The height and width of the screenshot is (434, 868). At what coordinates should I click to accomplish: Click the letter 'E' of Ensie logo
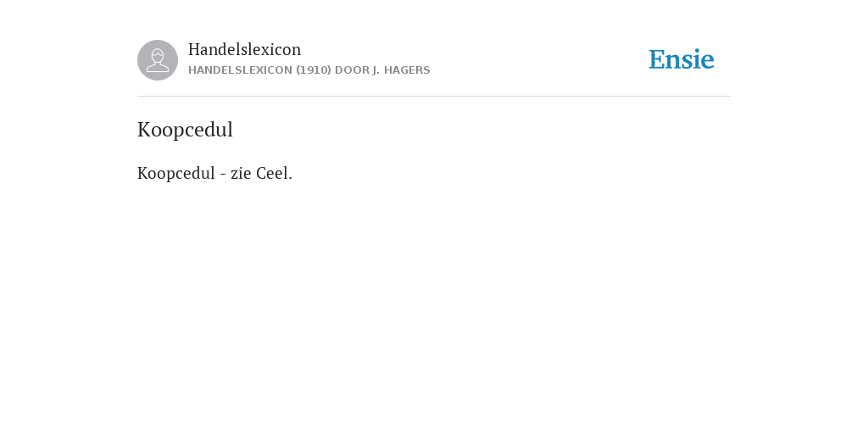(657, 60)
